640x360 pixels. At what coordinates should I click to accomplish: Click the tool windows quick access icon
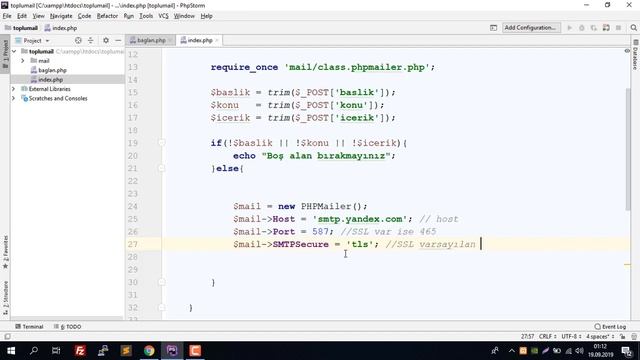click(7, 337)
